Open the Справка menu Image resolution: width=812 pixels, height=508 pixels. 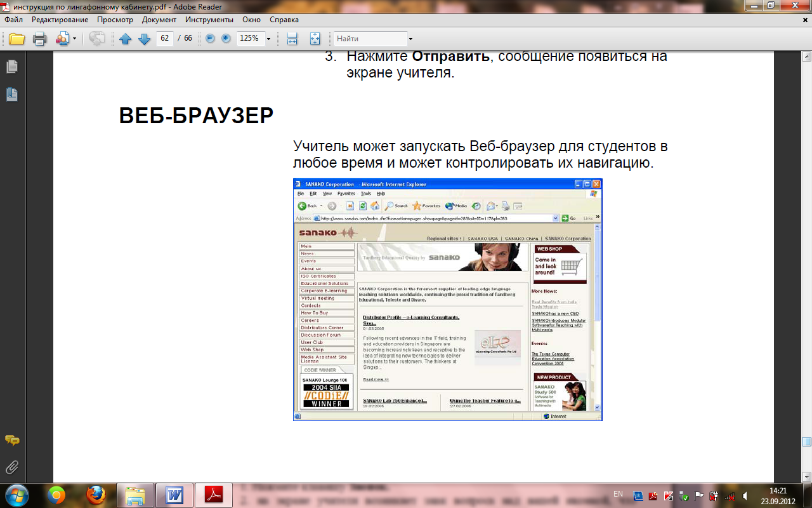[284, 20]
